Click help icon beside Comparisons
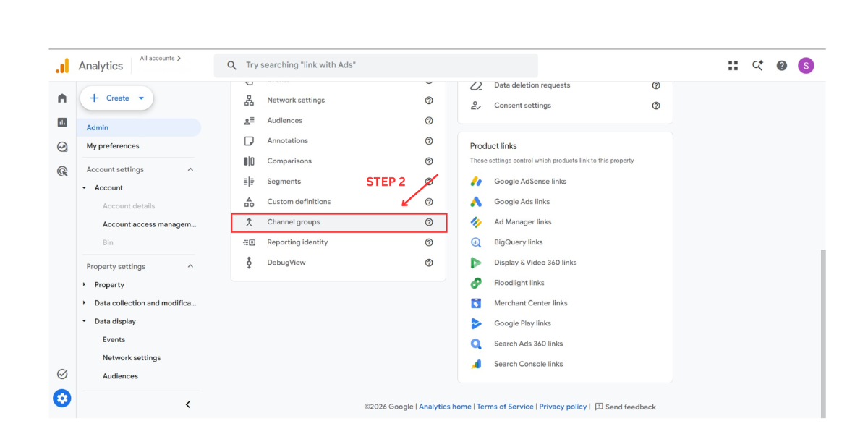This screenshot has height=434, width=868. (429, 161)
